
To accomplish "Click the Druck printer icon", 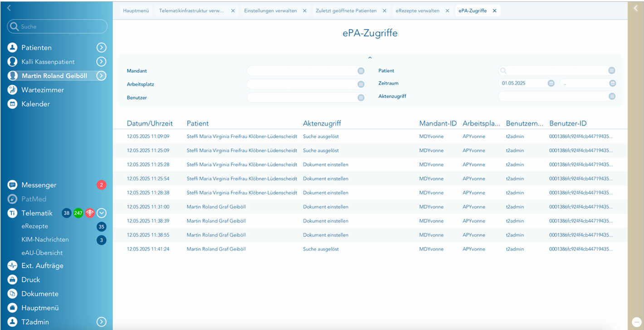I will tap(12, 280).
